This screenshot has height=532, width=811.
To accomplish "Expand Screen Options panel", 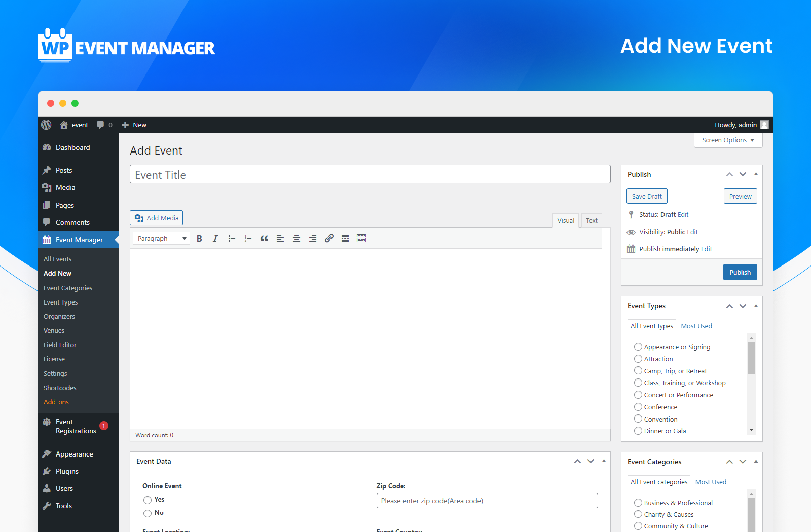I will (728, 140).
